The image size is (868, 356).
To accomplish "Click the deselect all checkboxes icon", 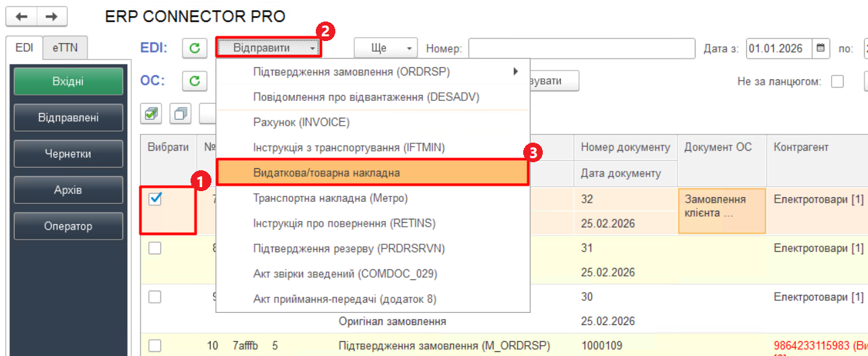I will pyautogui.click(x=180, y=114).
